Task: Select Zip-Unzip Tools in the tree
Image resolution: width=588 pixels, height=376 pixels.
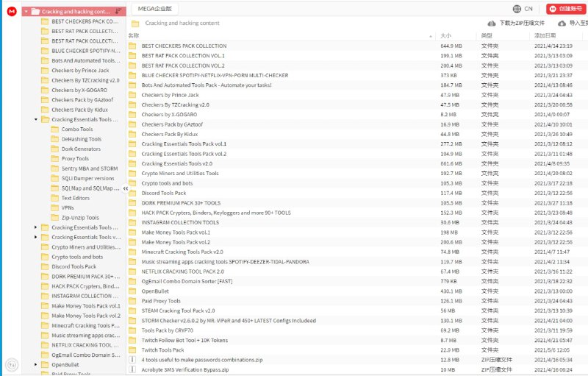Action: pyautogui.click(x=80, y=218)
